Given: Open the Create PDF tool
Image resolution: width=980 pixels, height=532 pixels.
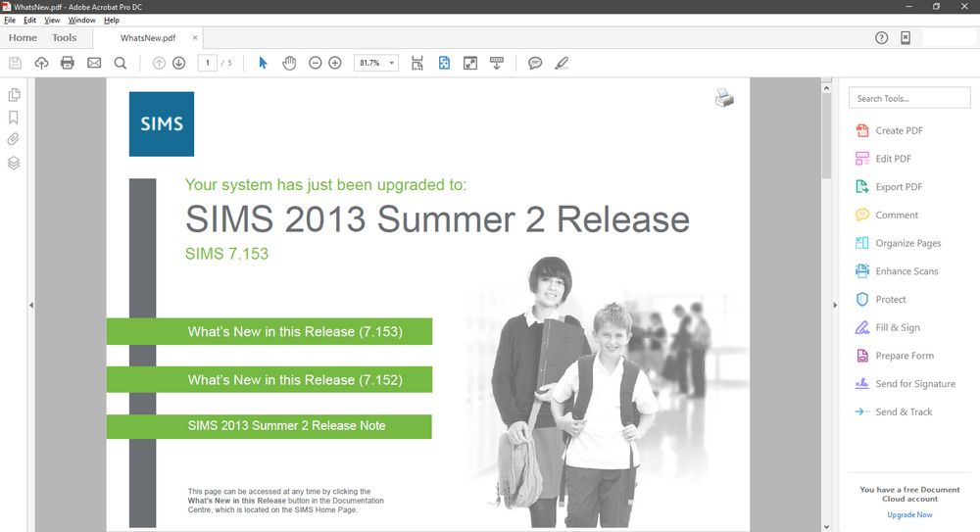Looking at the screenshot, I should point(889,130).
